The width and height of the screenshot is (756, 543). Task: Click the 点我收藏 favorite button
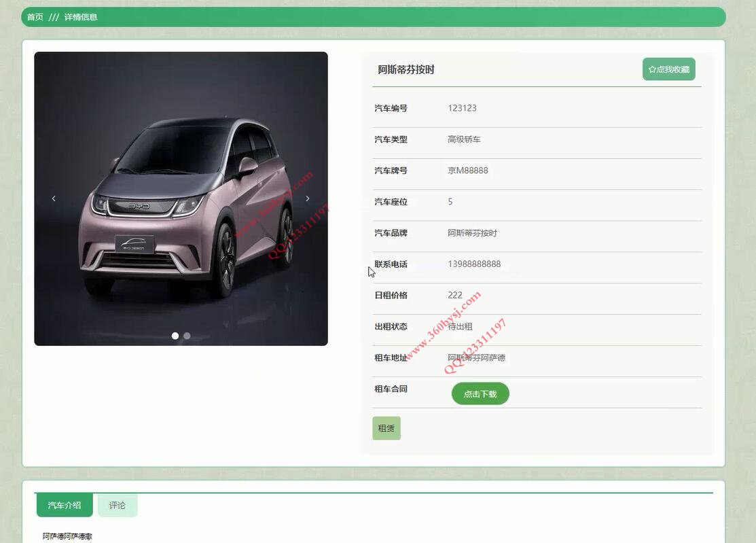click(x=669, y=69)
